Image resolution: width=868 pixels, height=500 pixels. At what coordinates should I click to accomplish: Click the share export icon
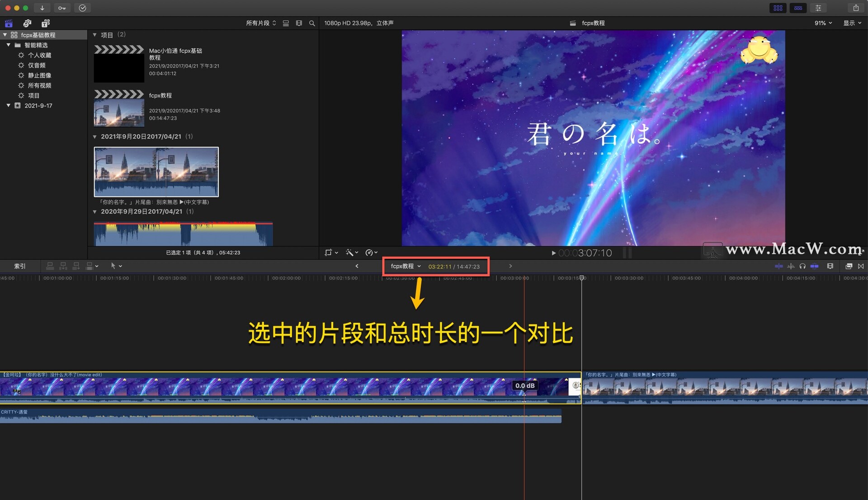856,8
